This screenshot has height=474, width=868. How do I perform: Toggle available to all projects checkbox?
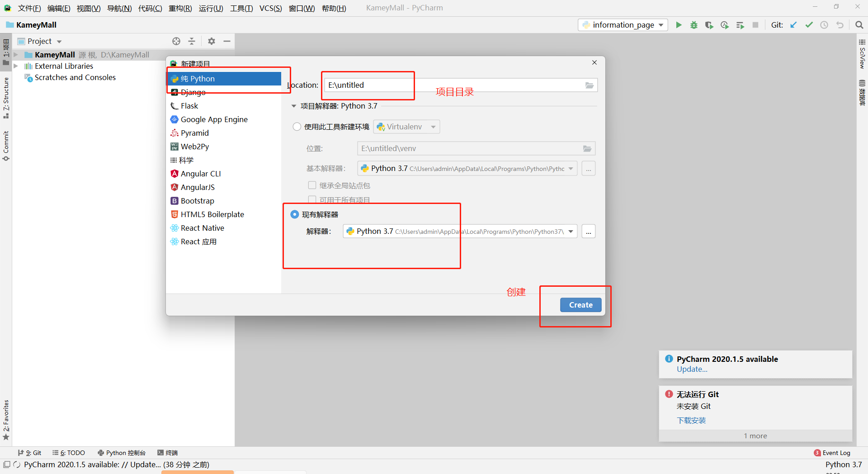coord(312,199)
